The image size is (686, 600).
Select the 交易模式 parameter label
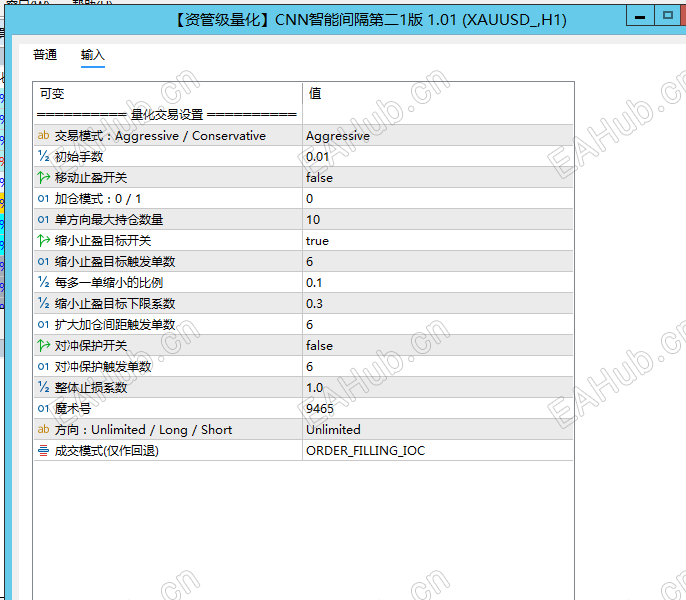click(x=160, y=136)
